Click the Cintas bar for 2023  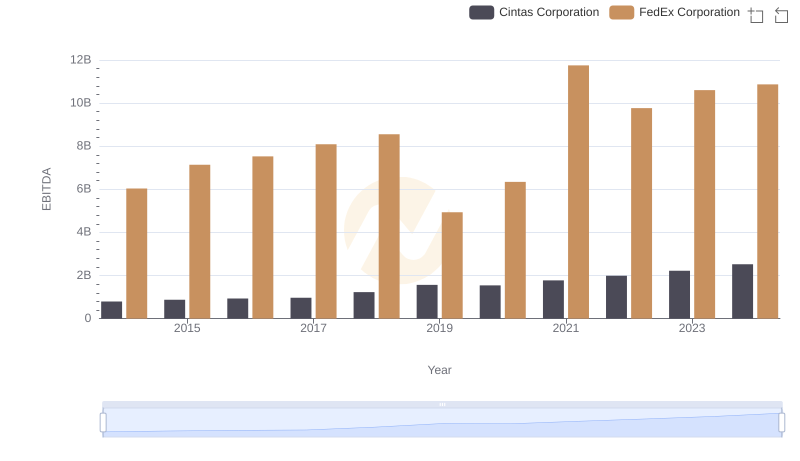(x=679, y=295)
